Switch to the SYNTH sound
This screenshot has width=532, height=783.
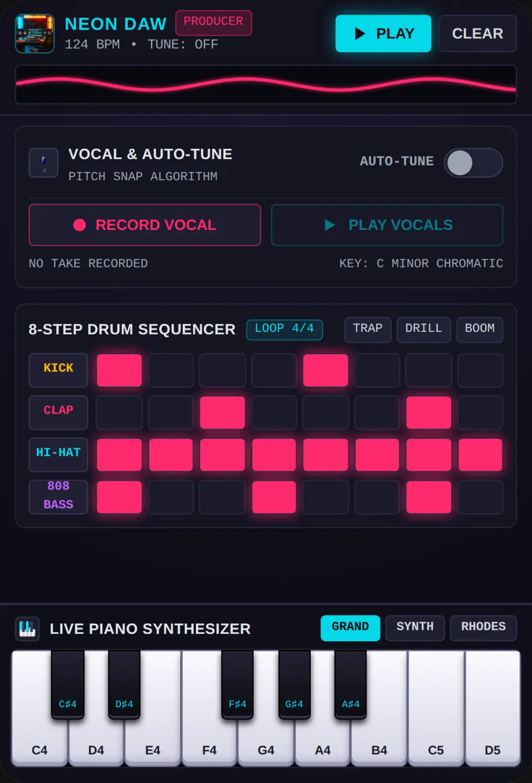tap(415, 628)
